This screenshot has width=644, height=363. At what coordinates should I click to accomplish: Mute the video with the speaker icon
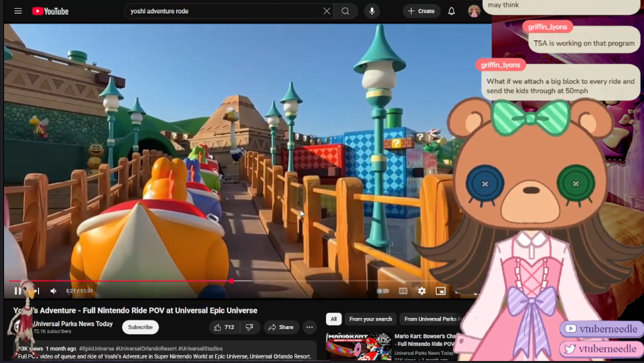[x=53, y=291]
